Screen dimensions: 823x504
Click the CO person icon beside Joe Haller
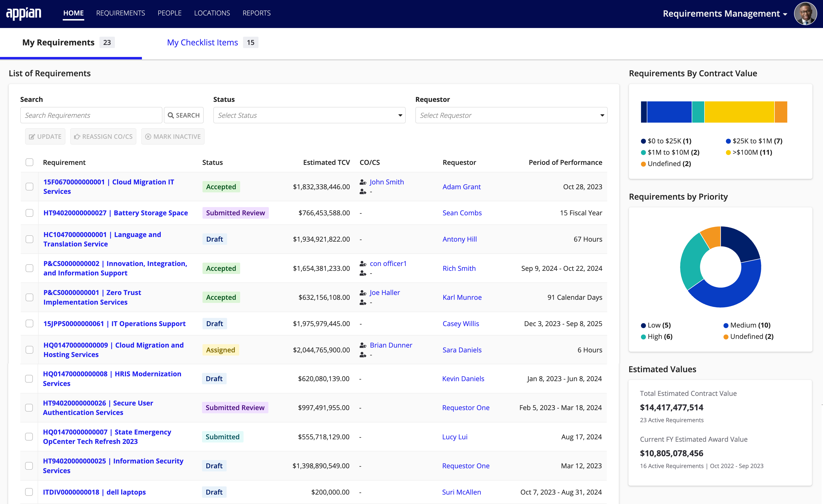coord(363,293)
